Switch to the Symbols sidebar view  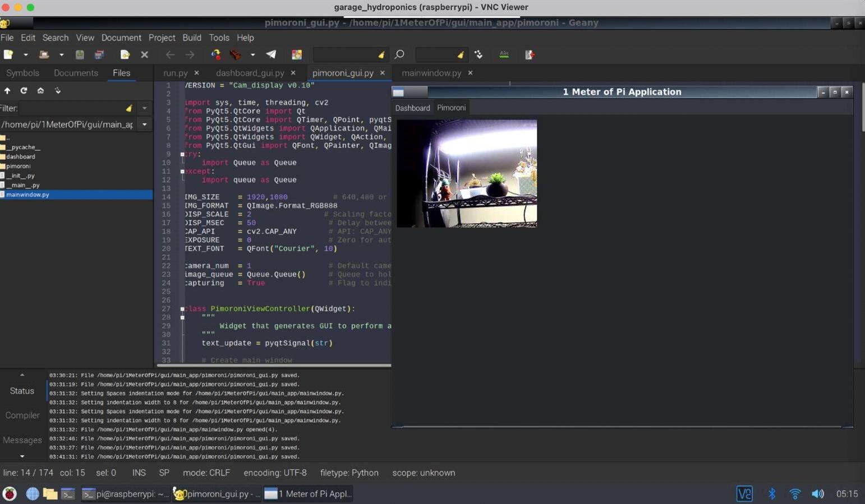point(22,73)
